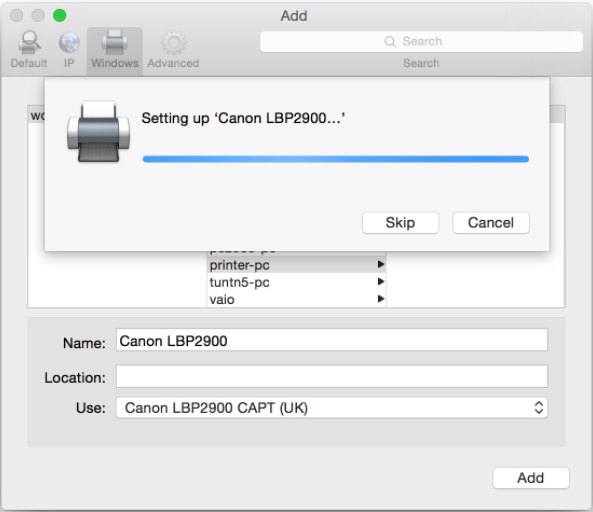Expand the printer-pc arrow

[381, 264]
